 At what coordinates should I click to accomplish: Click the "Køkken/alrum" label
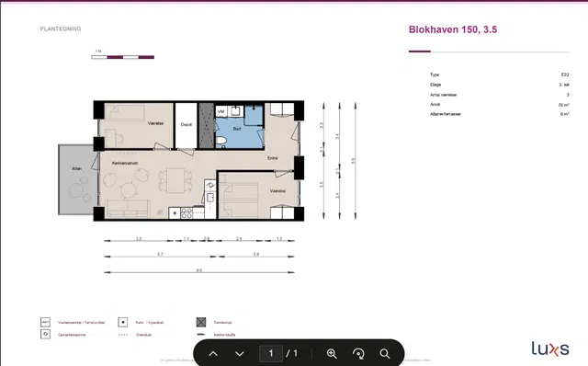[x=125, y=164]
